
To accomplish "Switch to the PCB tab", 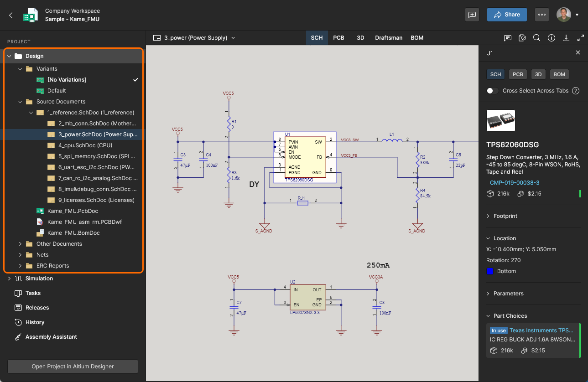I will tap(338, 38).
